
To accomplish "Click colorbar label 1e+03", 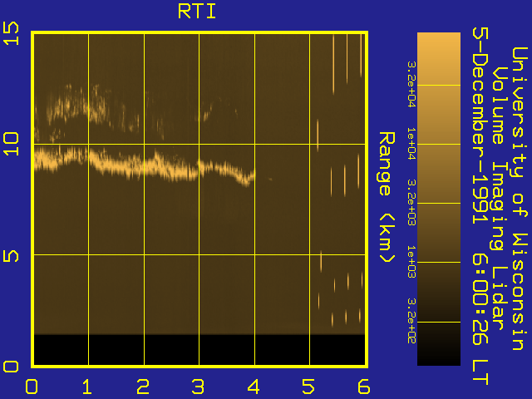I will coord(411,262).
